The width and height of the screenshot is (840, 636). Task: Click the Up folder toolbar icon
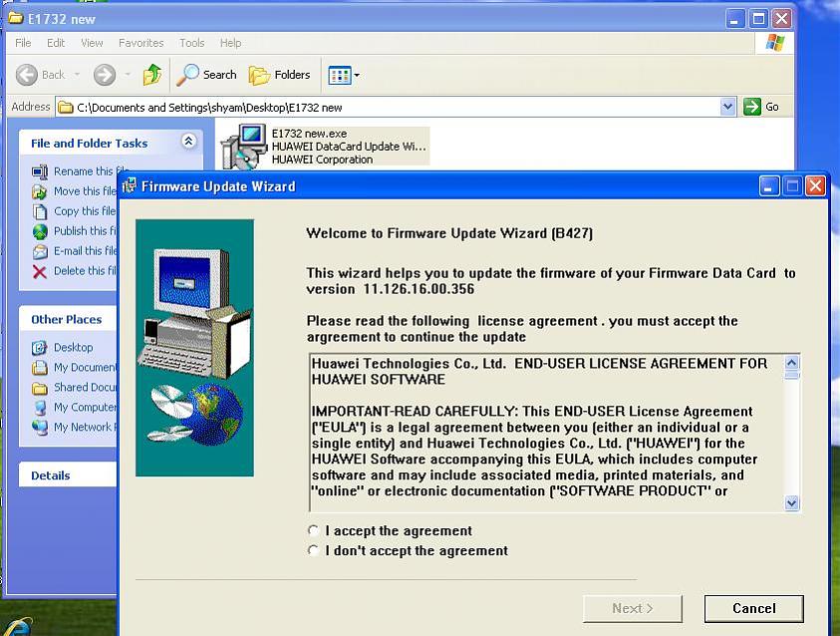click(151, 75)
